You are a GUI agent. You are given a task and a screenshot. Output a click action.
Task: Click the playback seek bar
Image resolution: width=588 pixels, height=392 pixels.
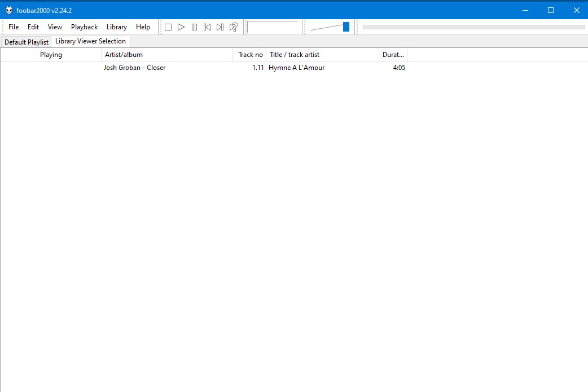tap(473, 27)
